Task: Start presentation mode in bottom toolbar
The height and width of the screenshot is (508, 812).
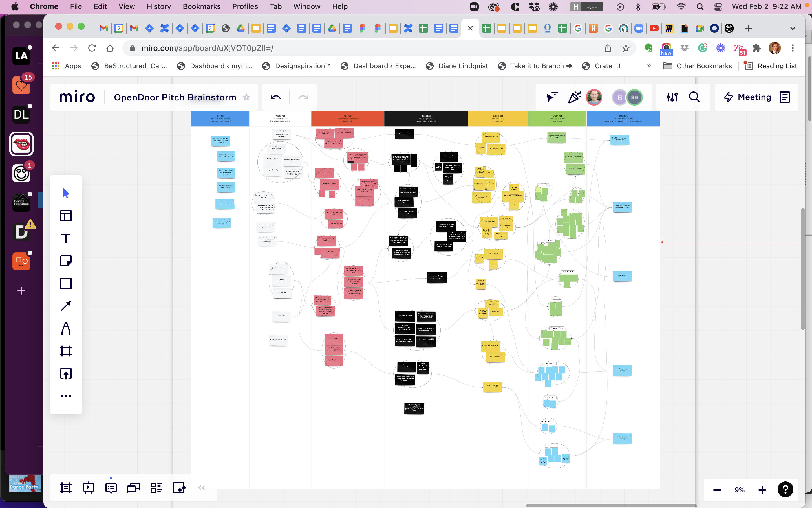Action: tap(89, 488)
